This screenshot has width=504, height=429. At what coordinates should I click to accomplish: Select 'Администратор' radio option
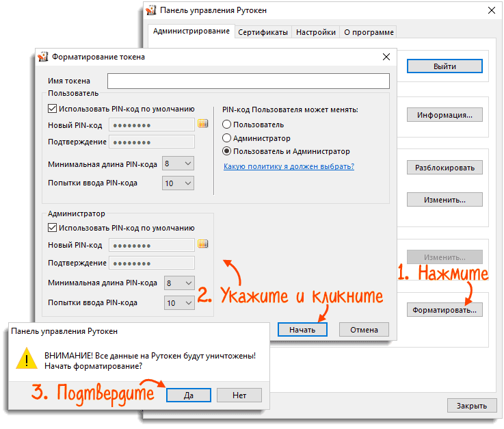227,138
